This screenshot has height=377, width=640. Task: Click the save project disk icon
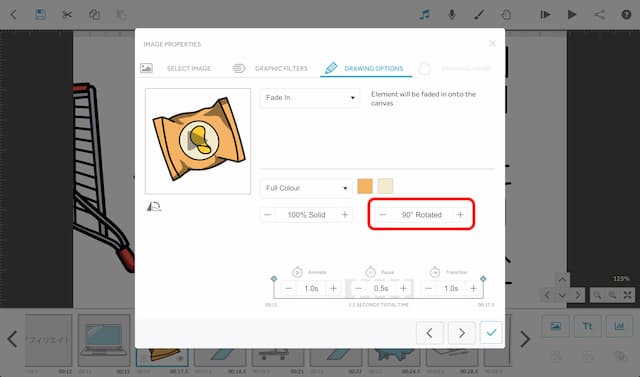[40, 15]
